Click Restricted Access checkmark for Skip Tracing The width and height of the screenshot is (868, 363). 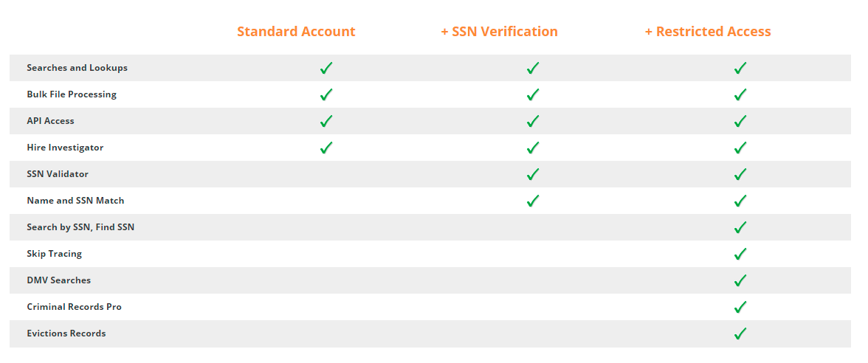click(740, 254)
